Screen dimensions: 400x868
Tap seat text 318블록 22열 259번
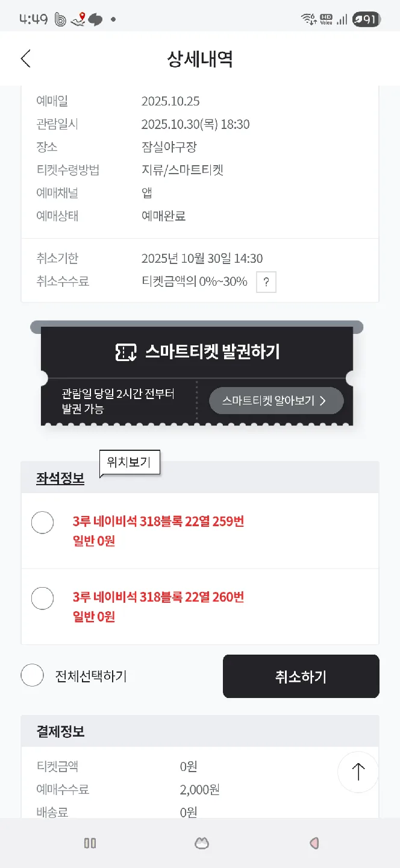[158, 521]
